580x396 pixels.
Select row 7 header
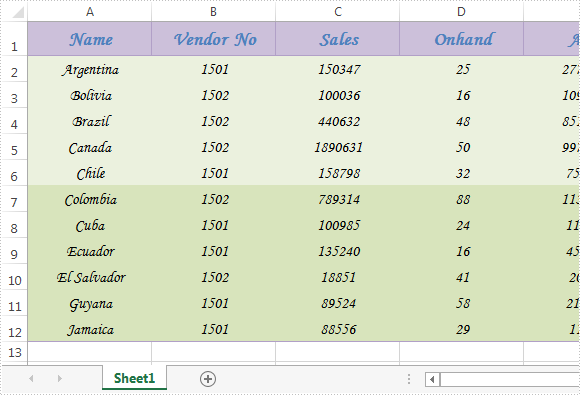pyautogui.click(x=14, y=199)
